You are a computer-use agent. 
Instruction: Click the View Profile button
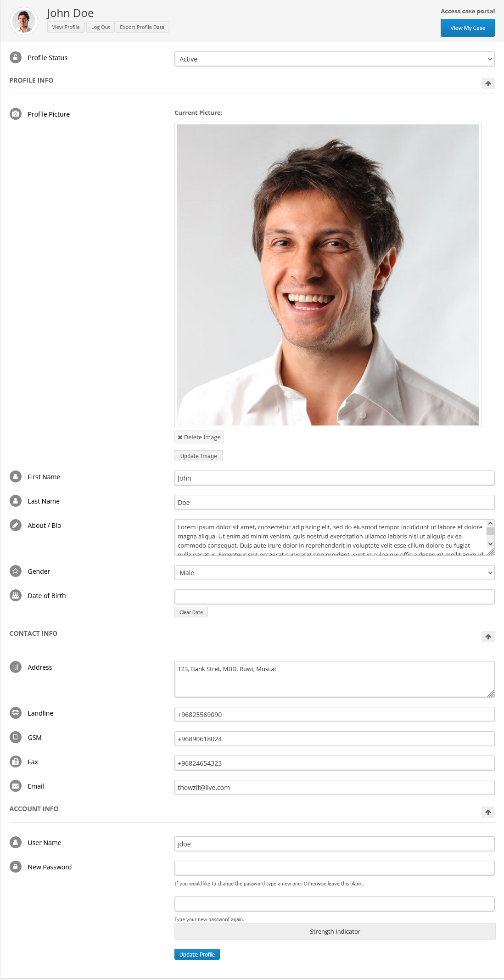click(66, 27)
